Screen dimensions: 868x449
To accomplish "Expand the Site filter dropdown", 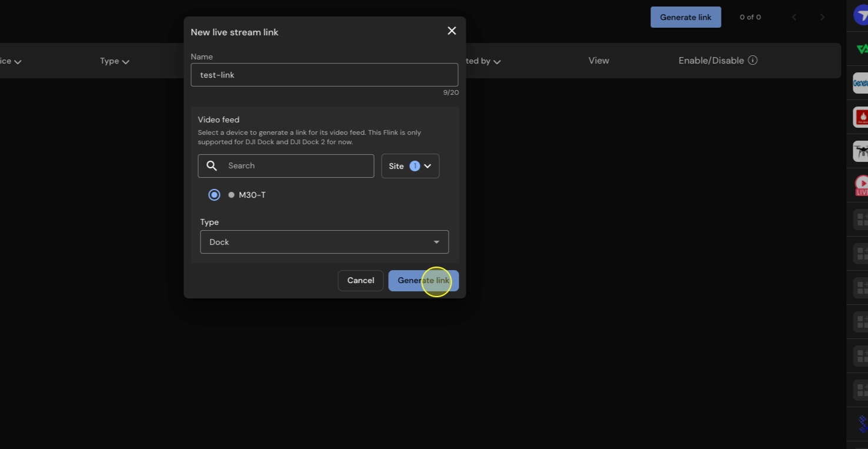I will tap(410, 166).
